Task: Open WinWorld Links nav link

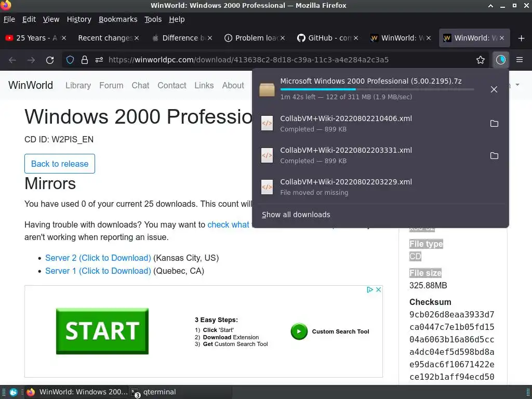Action: tap(204, 85)
